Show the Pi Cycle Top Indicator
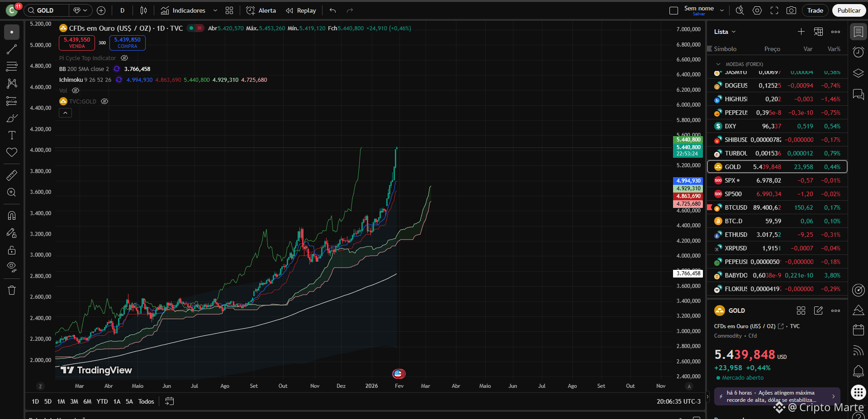 tap(124, 58)
